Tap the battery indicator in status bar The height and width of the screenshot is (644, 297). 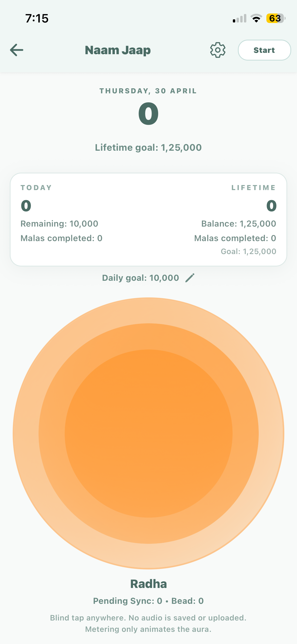pyautogui.click(x=276, y=19)
